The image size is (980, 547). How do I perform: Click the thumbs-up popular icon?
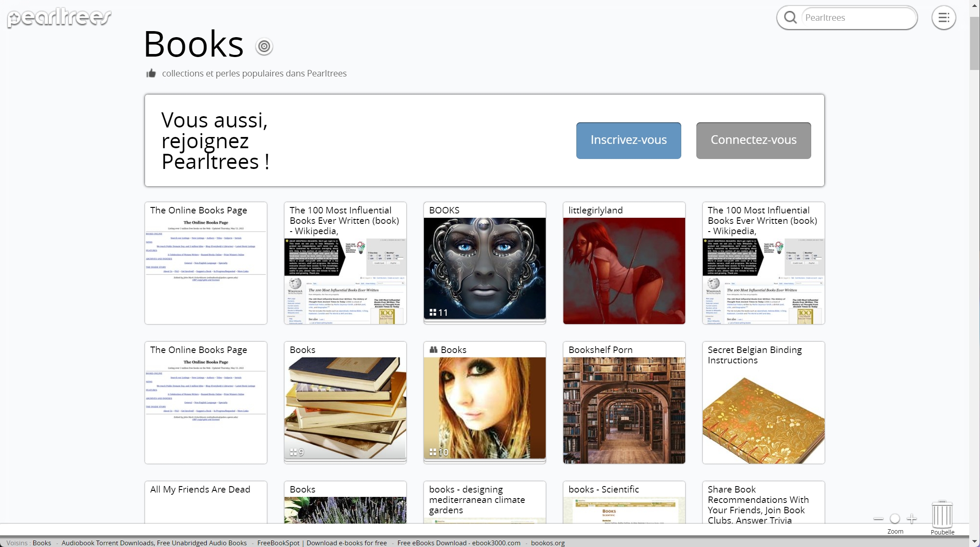tap(151, 73)
